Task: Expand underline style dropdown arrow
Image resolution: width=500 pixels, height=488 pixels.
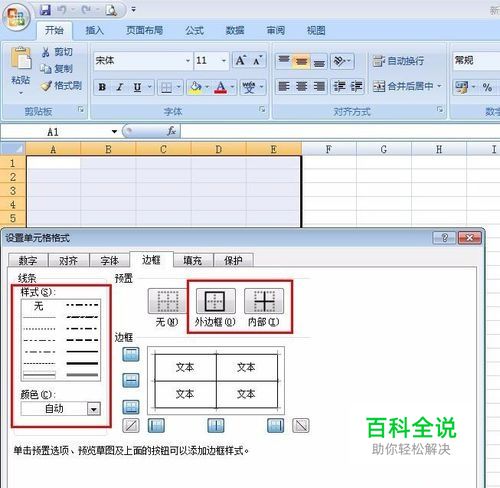Action: pos(149,87)
